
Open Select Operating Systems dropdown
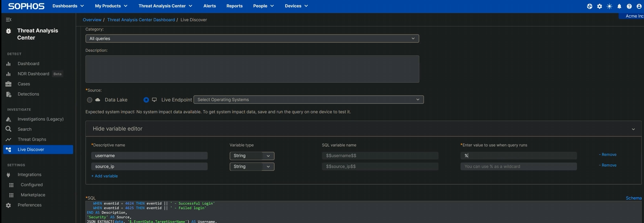pyautogui.click(x=309, y=99)
